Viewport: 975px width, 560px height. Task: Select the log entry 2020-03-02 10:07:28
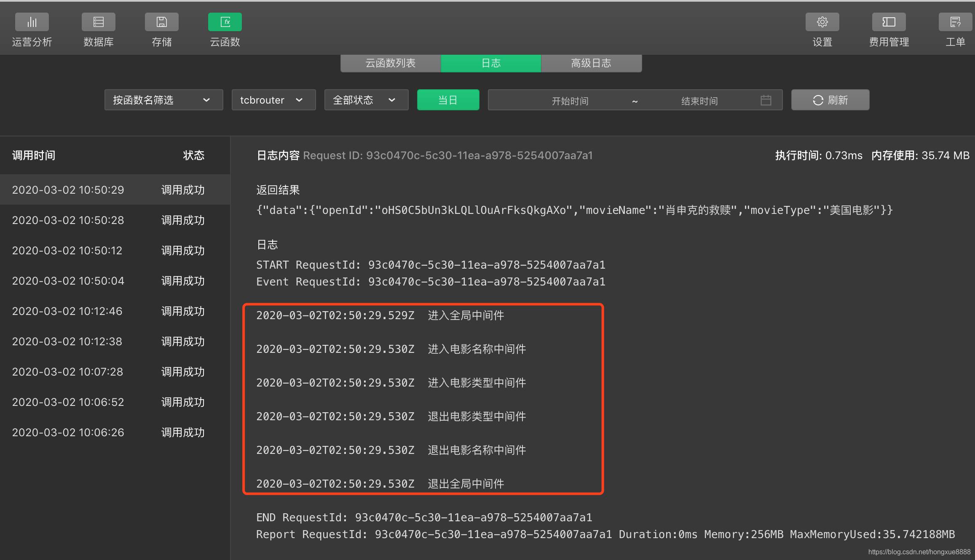(115, 371)
